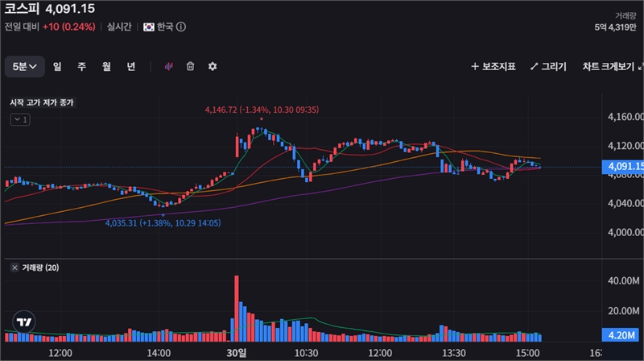This screenshot has width=644, height=361.
Task: Switch chart to 일 (daily) timeframe
Action: pyautogui.click(x=58, y=67)
